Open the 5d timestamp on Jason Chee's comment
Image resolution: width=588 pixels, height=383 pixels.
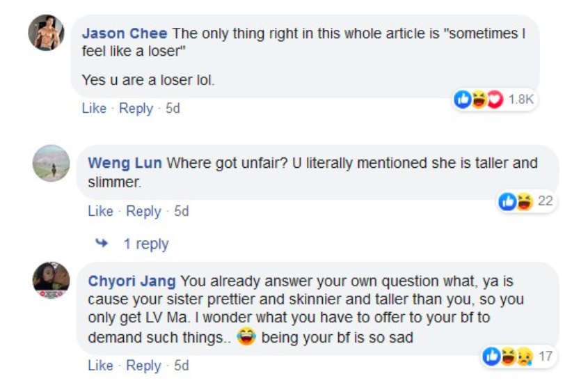tap(173, 109)
